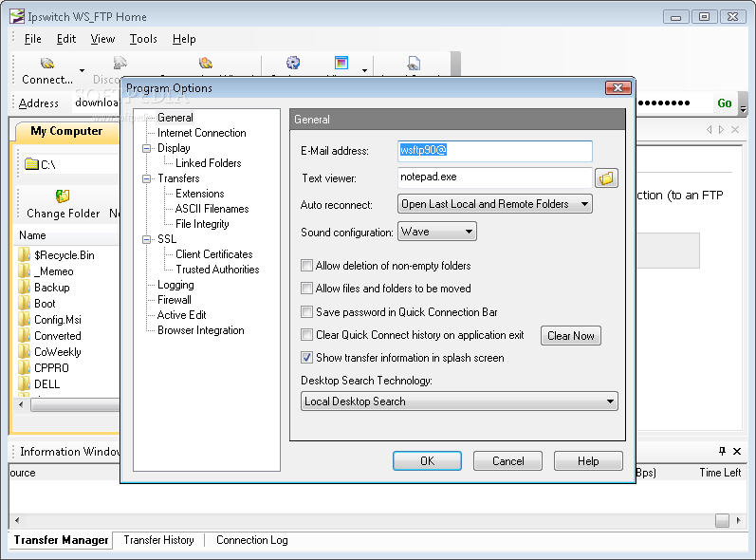Image resolution: width=756 pixels, height=560 pixels.
Task: Click the transfer list horizontal scrollbar thumb
Action: (722, 520)
